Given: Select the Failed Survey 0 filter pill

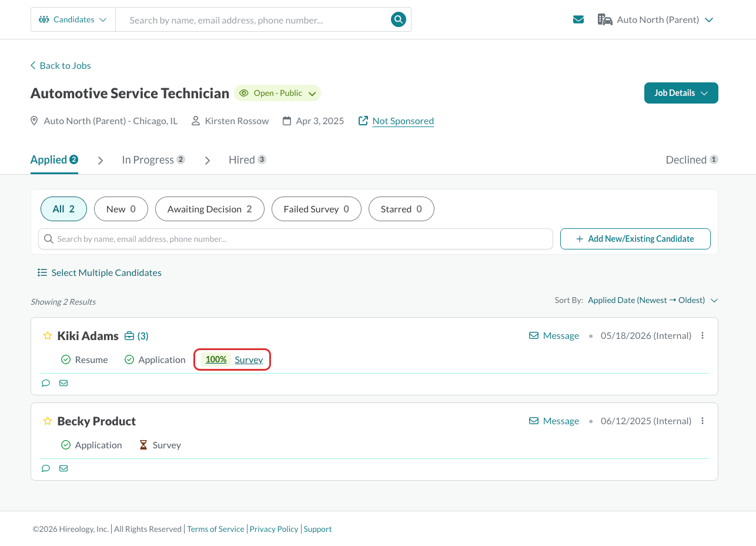Looking at the screenshot, I should coord(316,209).
